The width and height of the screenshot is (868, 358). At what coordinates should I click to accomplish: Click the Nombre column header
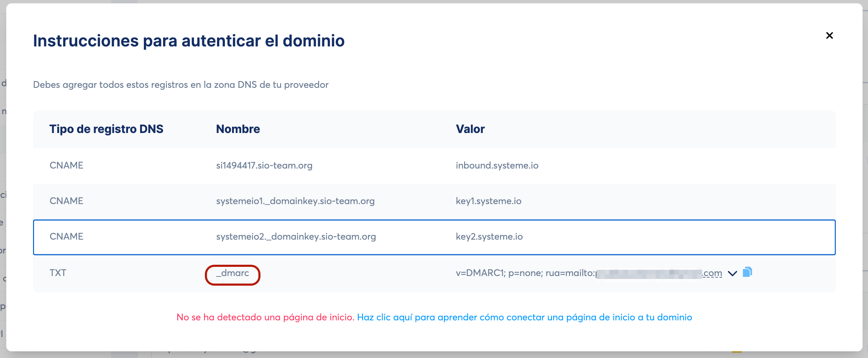238,129
